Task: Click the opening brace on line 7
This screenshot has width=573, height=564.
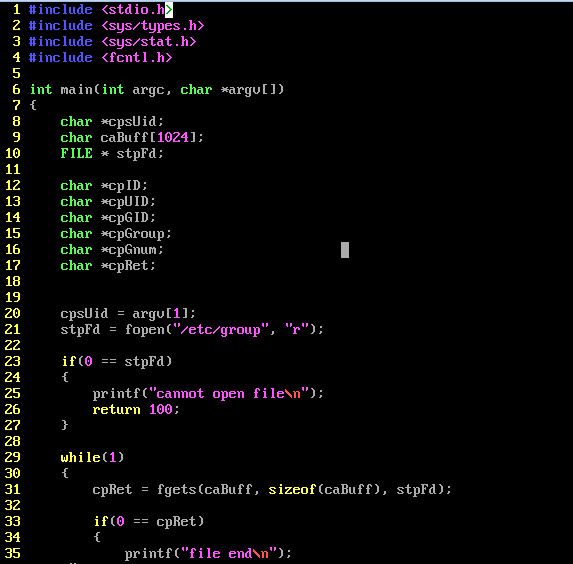Action: pos(33,106)
